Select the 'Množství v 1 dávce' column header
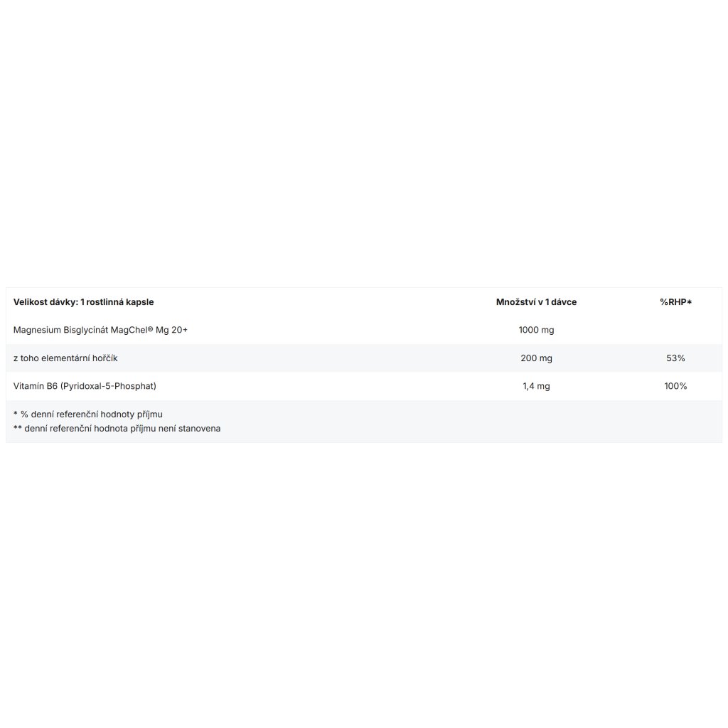728x728 pixels. tap(536, 302)
